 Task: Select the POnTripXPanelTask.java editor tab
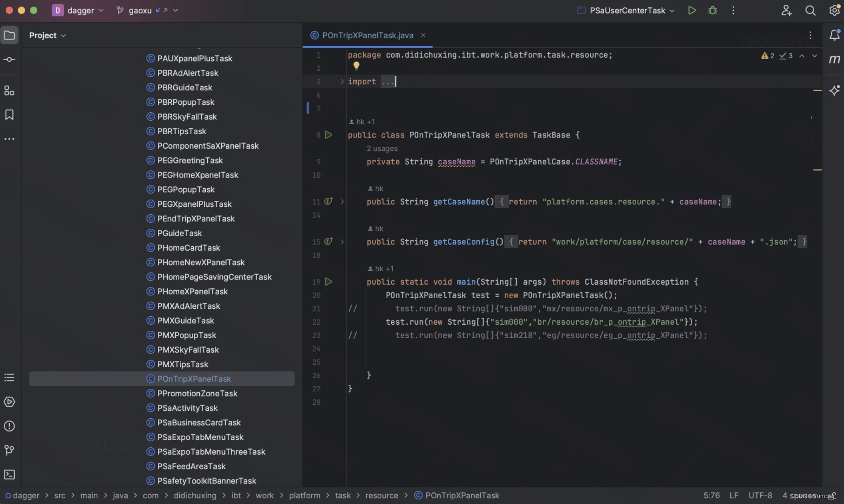(367, 35)
